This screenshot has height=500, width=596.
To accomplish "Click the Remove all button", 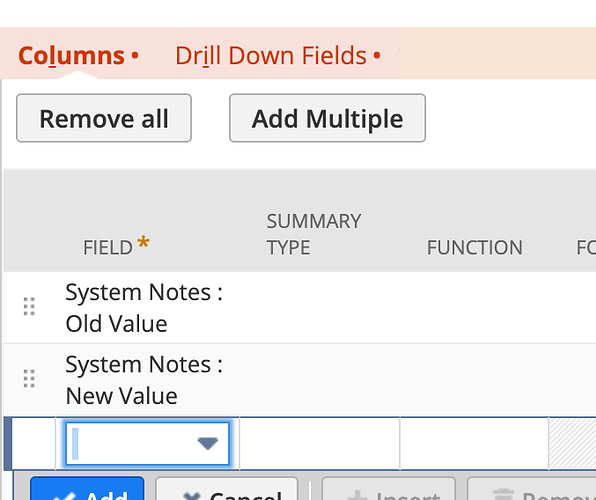I will (x=104, y=118).
